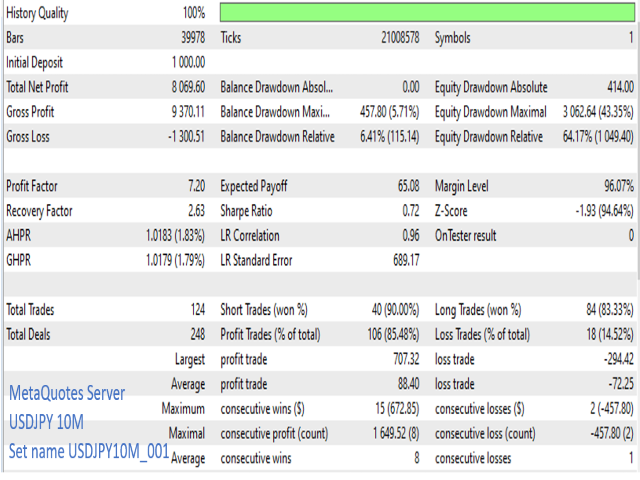The height and width of the screenshot is (480, 640).
Task: Click the Average consecutive losses label
Action: [x=473, y=458]
